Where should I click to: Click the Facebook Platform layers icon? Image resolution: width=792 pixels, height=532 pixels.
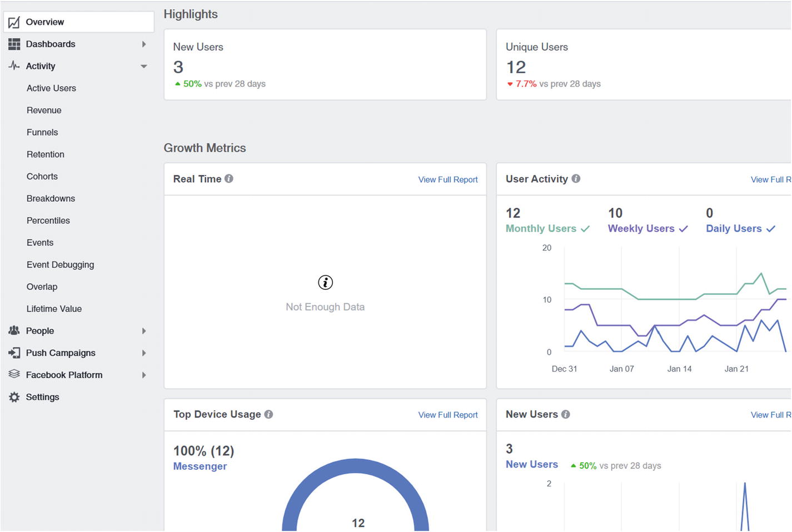(x=14, y=374)
